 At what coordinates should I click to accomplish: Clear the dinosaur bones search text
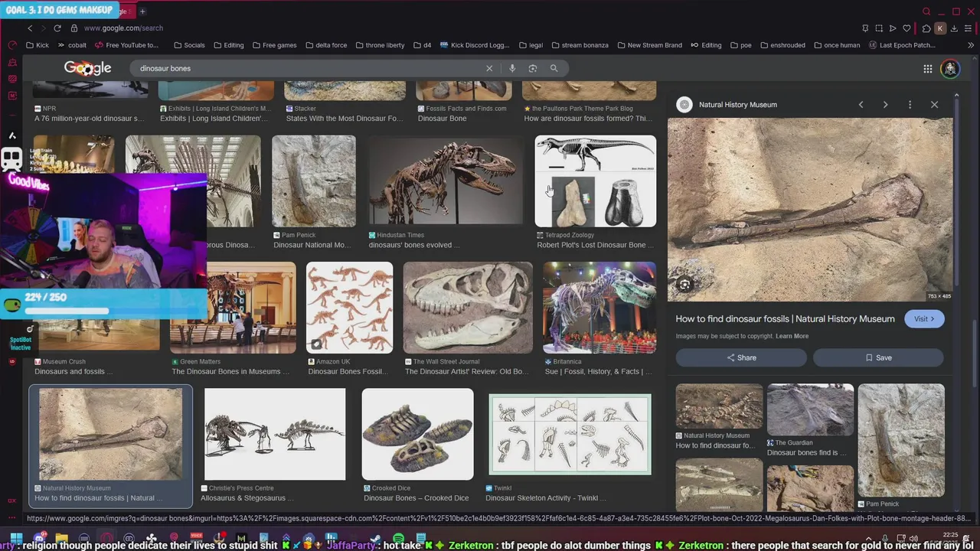(489, 68)
